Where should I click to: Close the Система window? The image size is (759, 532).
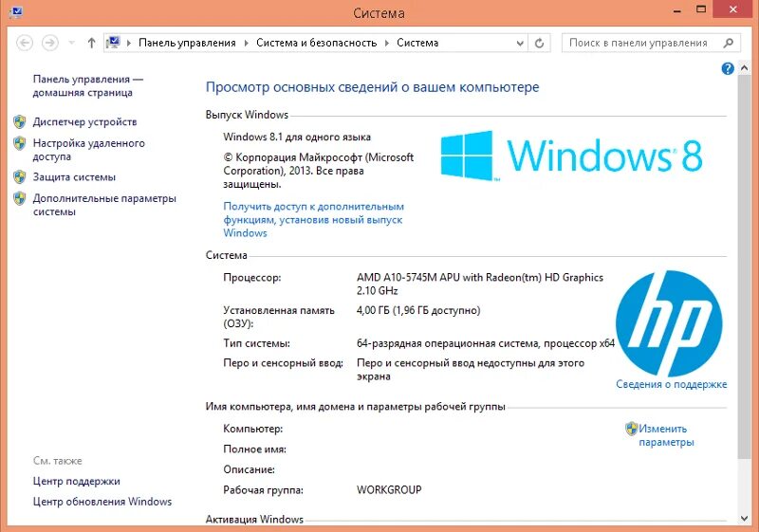pyautogui.click(x=733, y=9)
